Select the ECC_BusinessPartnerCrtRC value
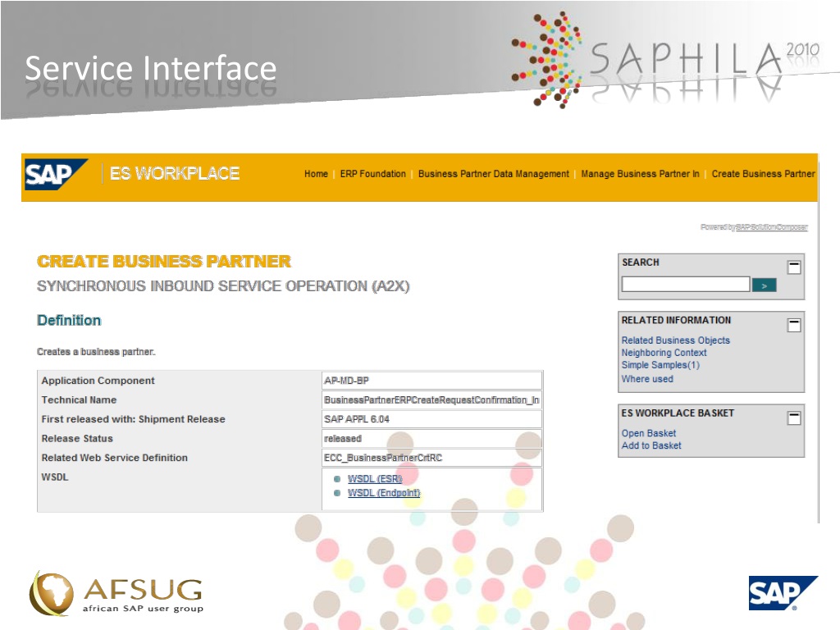This screenshot has width=840, height=630. [383, 458]
